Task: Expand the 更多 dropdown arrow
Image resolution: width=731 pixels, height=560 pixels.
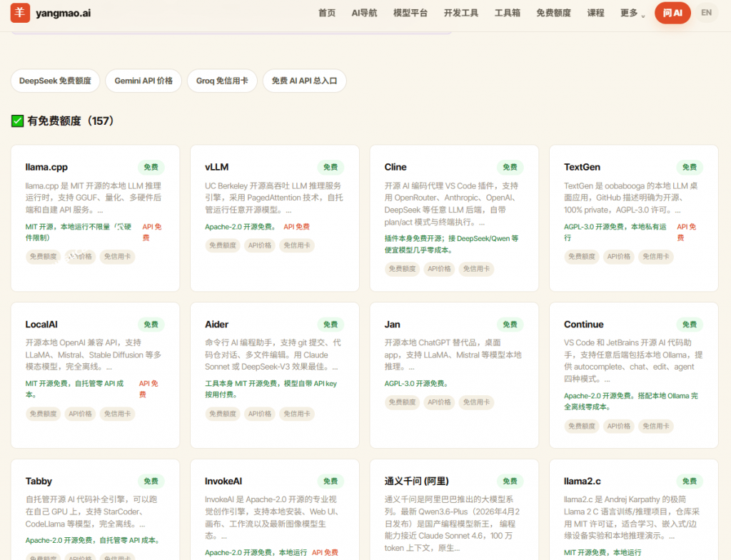Action: coord(643,16)
